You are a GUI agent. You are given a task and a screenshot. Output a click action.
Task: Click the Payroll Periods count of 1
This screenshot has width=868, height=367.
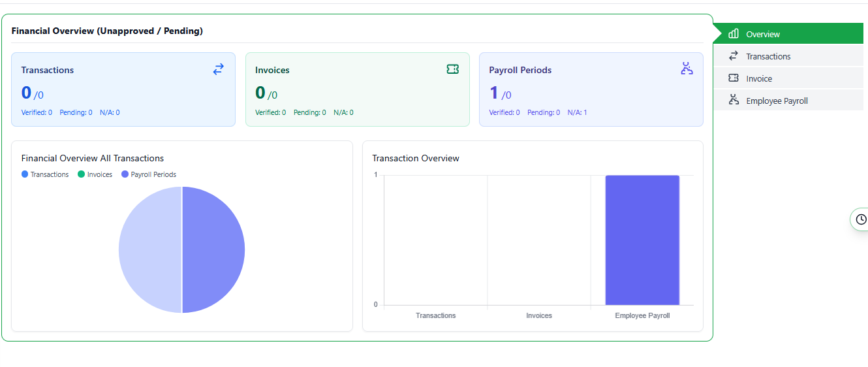pyautogui.click(x=494, y=93)
